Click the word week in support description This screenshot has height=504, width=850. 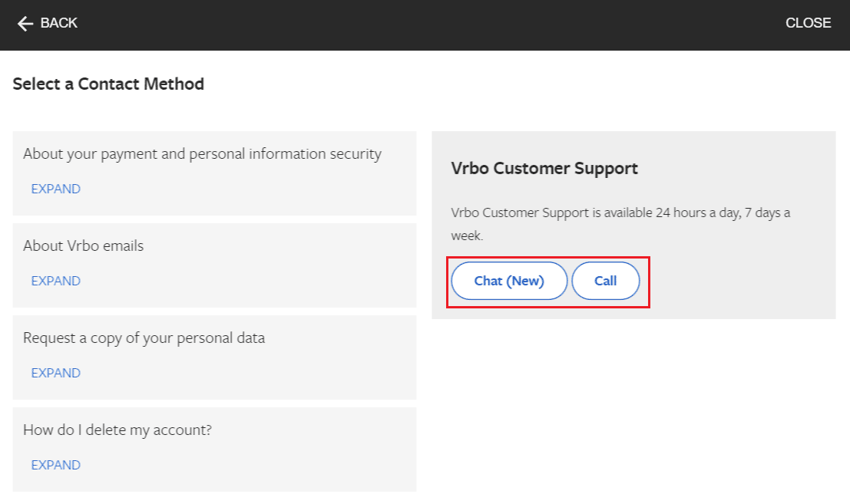[x=466, y=236]
